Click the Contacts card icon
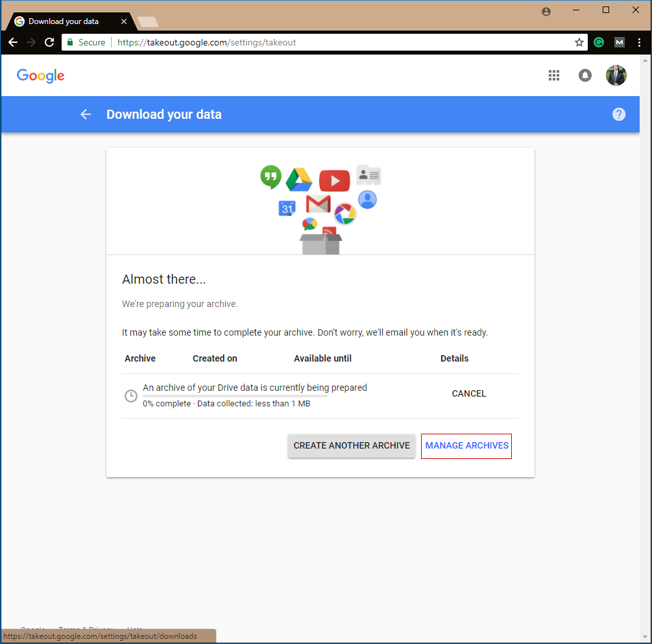The width and height of the screenshot is (652, 644). pos(368,175)
